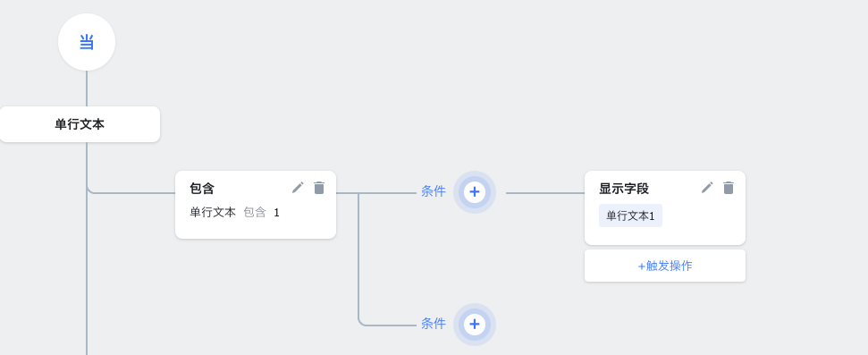Add condition with plus icon beside 显示字段 branch
The height and width of the screenshot is (355, 868).
[475, 192]
